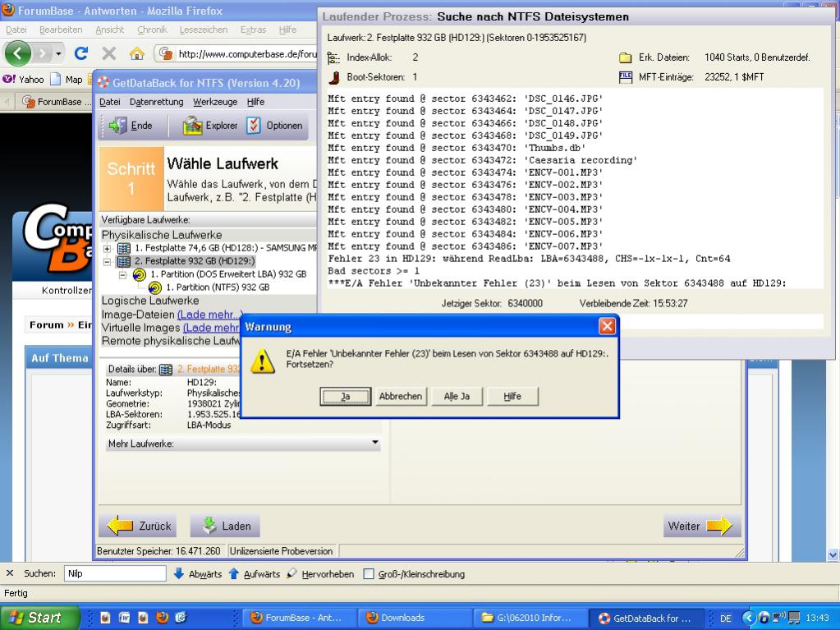
Task: Collapse 1. Partition DOS Erweitert node
Action: click(x=122, y=274)
